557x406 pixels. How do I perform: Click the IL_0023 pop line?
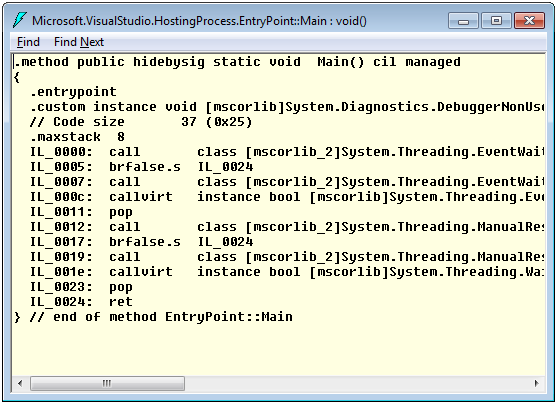pos(81,287)
